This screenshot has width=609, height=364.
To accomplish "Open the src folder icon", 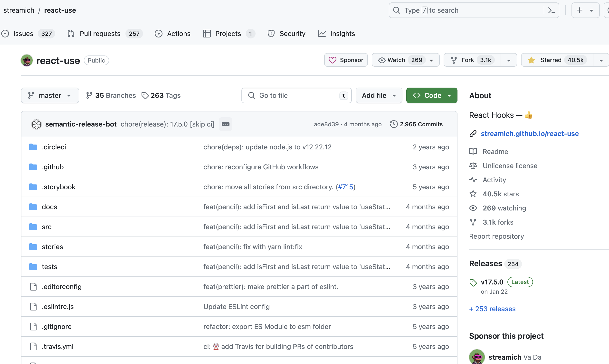I will point(33,227).
